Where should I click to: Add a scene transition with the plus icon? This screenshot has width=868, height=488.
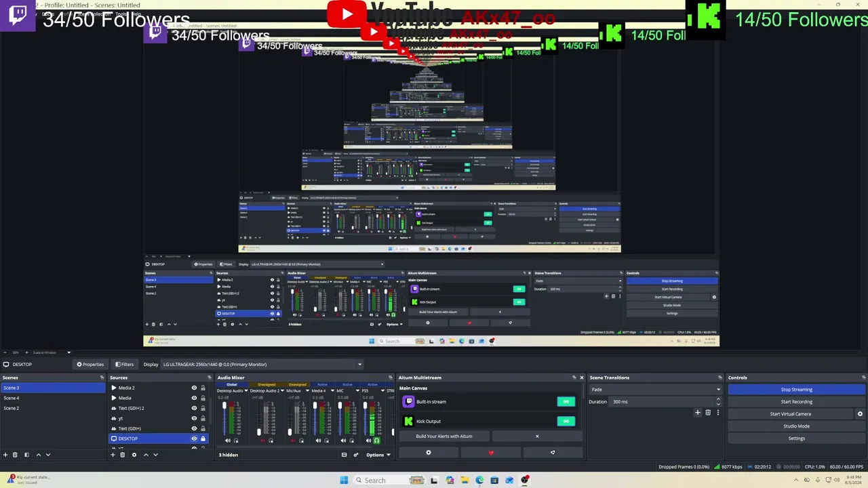tap(698, 413)
